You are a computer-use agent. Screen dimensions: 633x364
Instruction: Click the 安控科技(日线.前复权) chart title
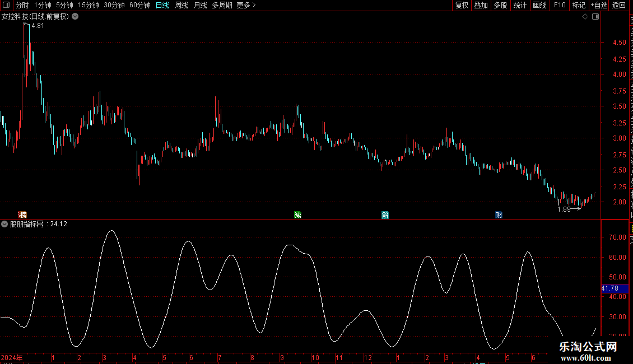pyautogui.click(x=35, y=17)
